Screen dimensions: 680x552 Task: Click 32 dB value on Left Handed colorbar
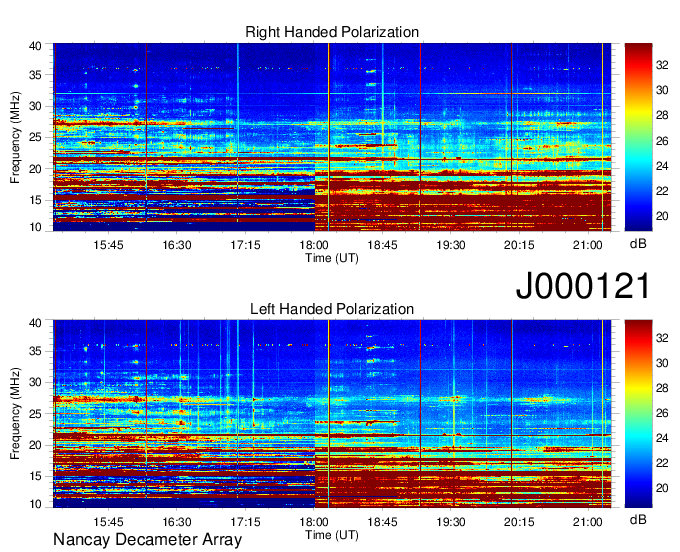(662, 338)
